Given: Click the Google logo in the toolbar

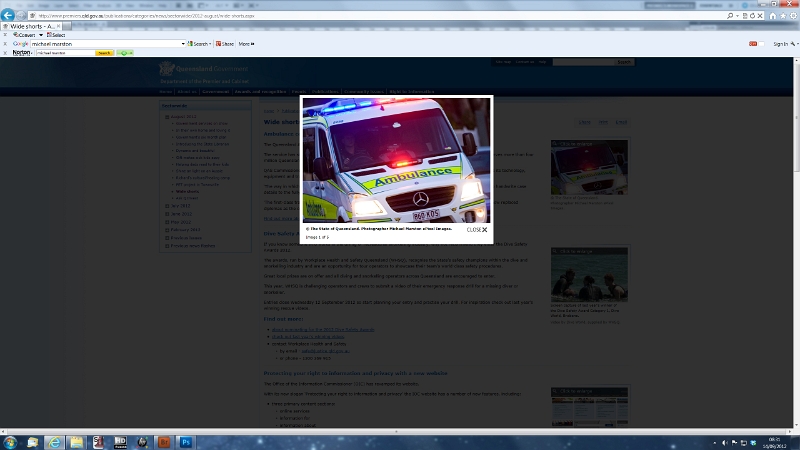Looking at the screenshot, I should [x=20, y=44].
